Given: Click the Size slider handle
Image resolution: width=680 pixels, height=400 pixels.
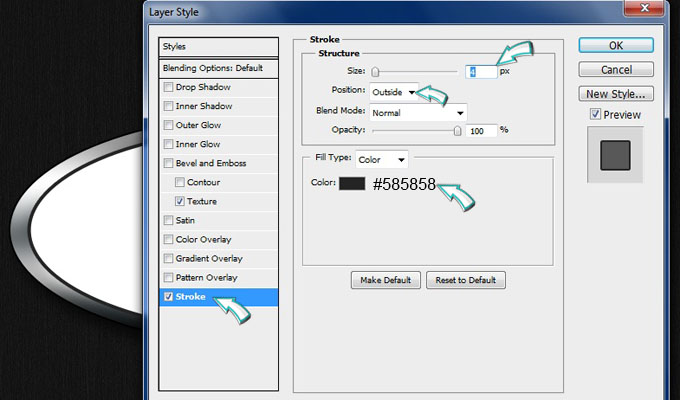Looking at the screenshot, I should tap(375, 72).
